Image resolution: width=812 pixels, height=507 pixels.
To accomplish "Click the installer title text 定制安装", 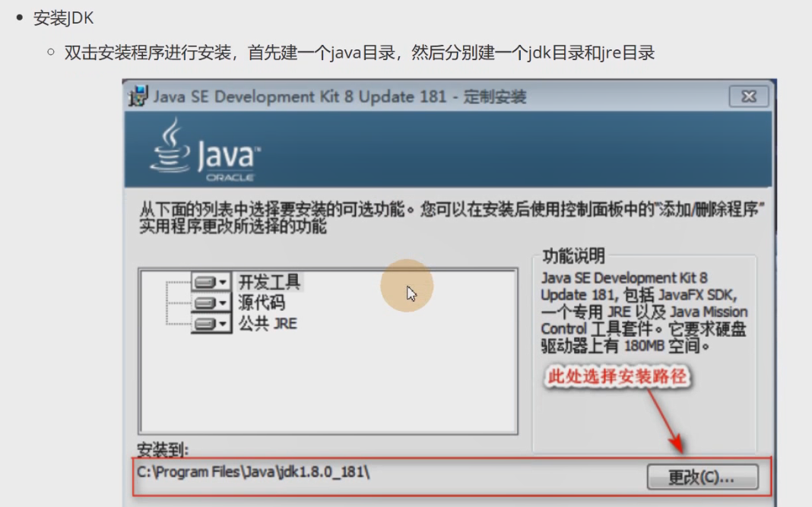I will [x=495, y=97].
